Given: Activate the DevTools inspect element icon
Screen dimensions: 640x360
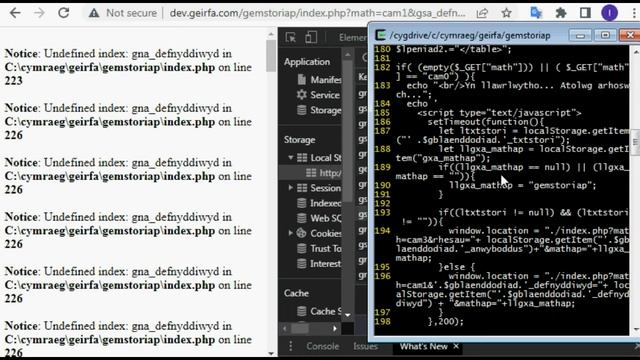Looking at the screenshot, I should pos(291,38).
